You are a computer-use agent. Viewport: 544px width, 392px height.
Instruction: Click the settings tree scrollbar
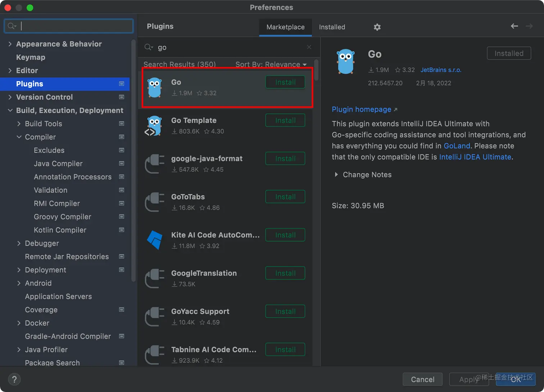click(x=133, y=160)
